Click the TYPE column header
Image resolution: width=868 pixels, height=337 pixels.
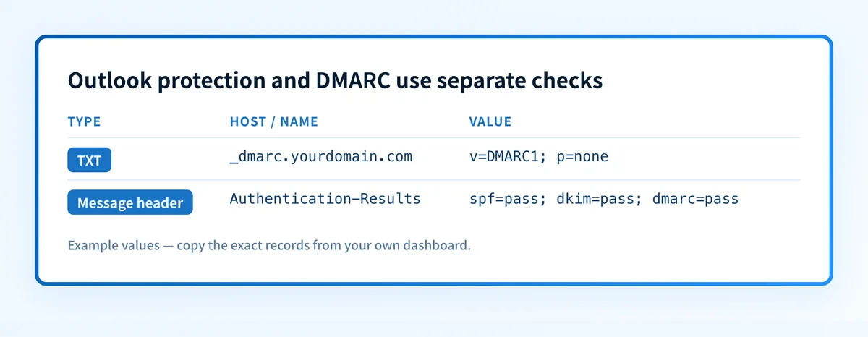pos(84,121)
